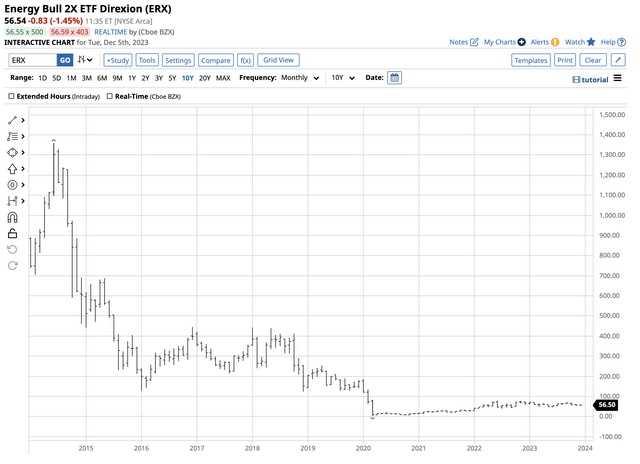Click the lock drawings icon
The width and height of the screenshot is (640, 464).
point(12,233)
